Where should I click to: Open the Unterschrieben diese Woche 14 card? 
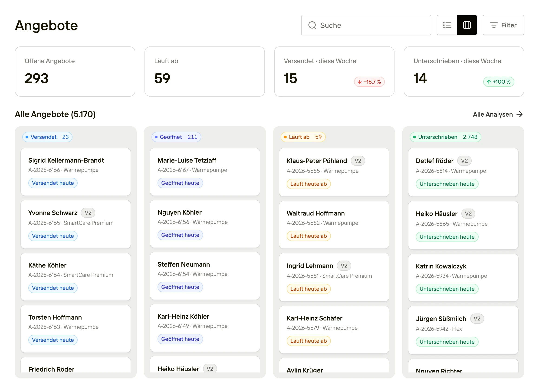click(x=464, y=72)
